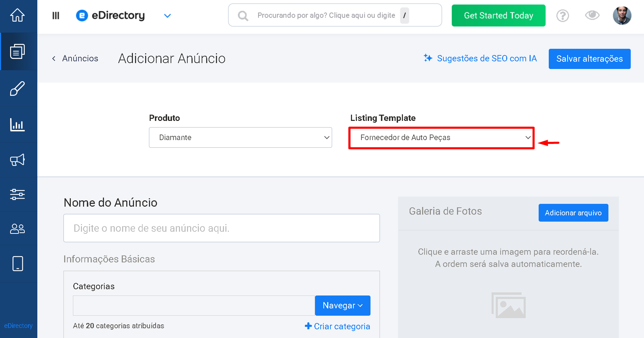Click the live preview eye icon
The width and height of the screenshot is (644, 338).
tap(592, 15)
